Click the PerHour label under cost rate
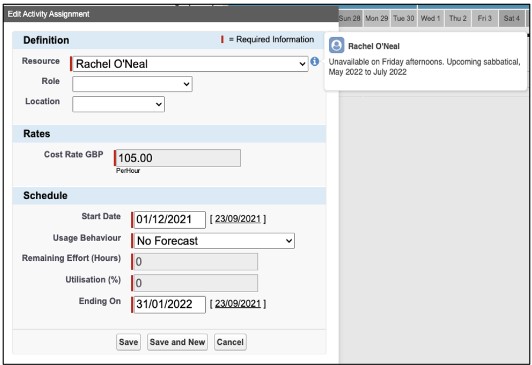Screen dimensions: 532x365 128,171
